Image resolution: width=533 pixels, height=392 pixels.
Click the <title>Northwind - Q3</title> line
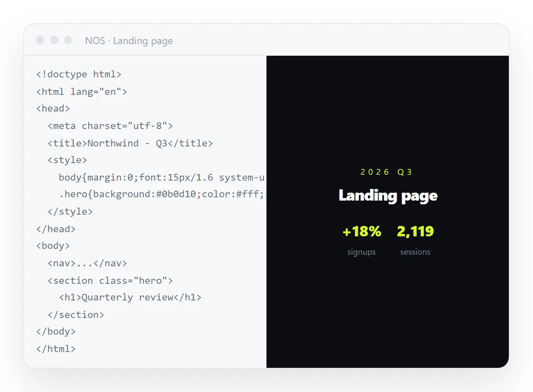(x=130, y=143)
